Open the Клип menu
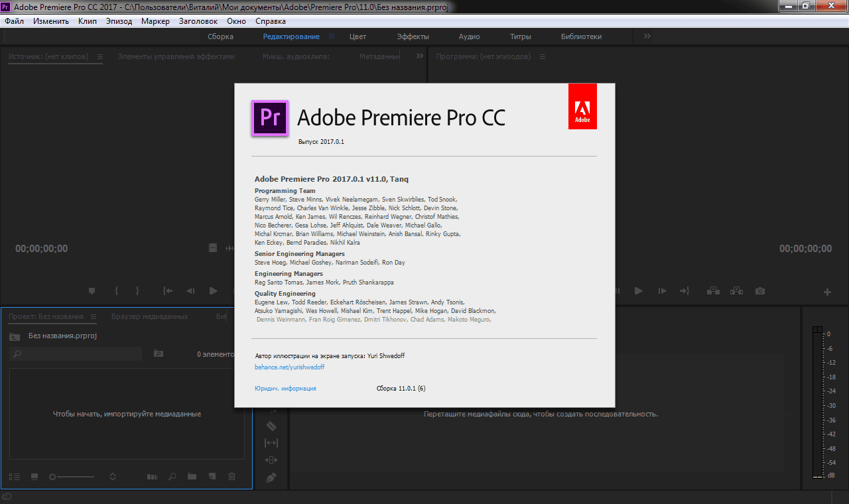Viewport: 849px width, 504px height. click(x=88, y=21)
